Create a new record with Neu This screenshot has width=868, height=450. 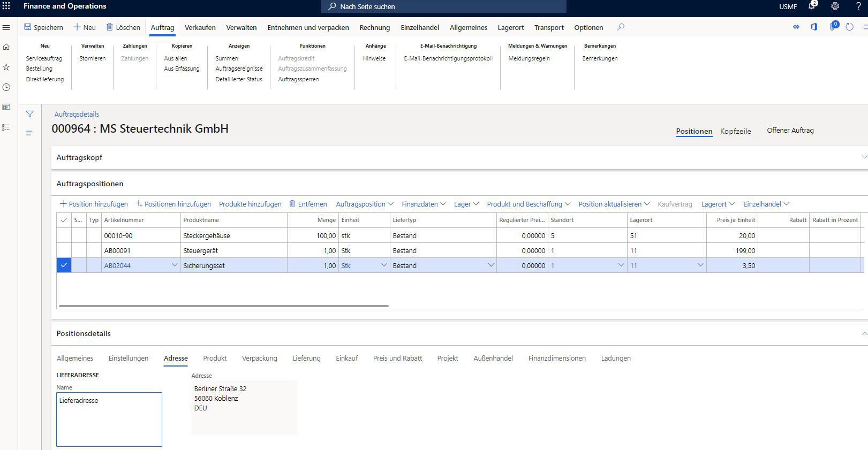point(85,27)
